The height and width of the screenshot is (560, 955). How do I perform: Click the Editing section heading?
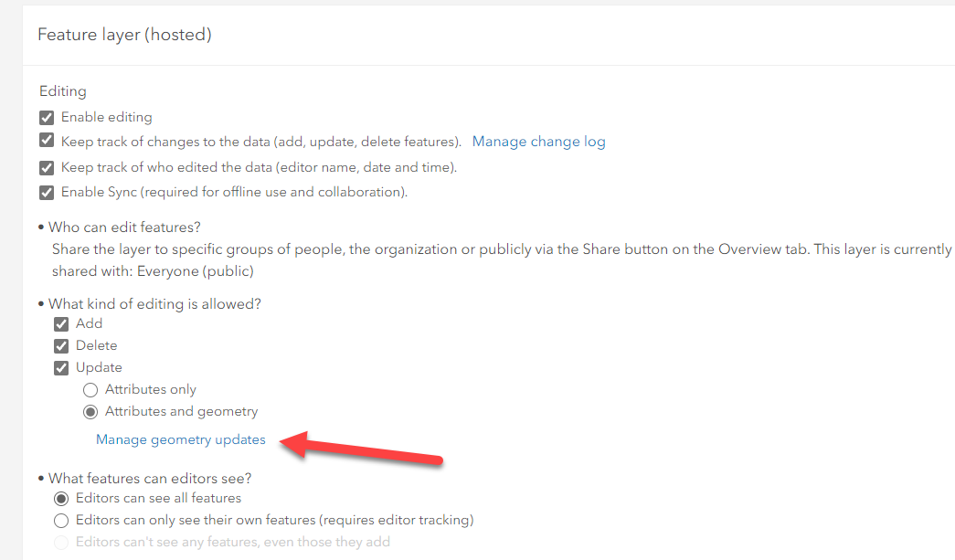pos(62,91)
